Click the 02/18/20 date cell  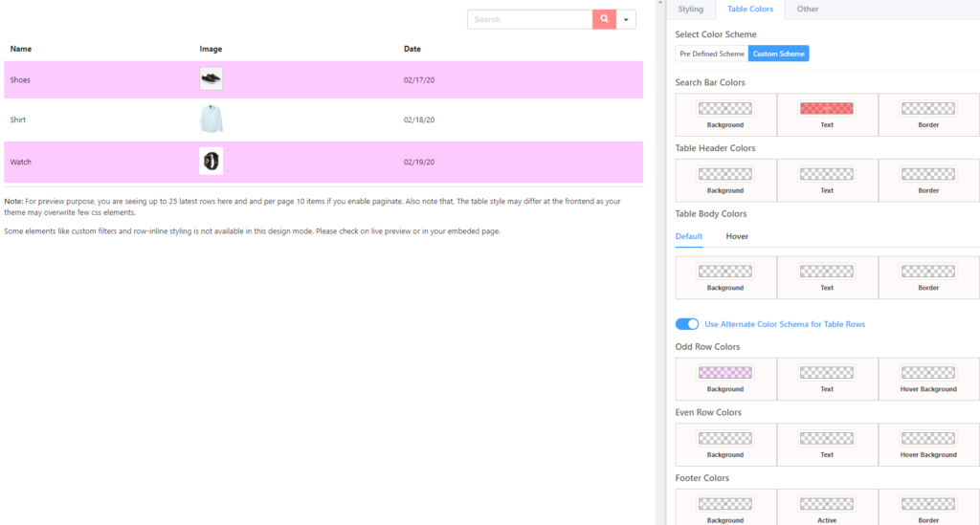click(419, 120)
